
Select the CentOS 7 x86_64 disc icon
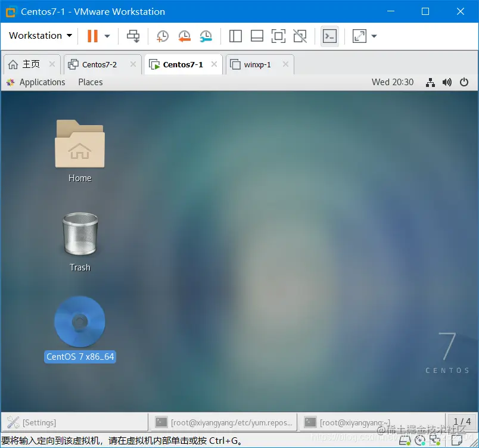pyautogui.click(x=80, y=322)
